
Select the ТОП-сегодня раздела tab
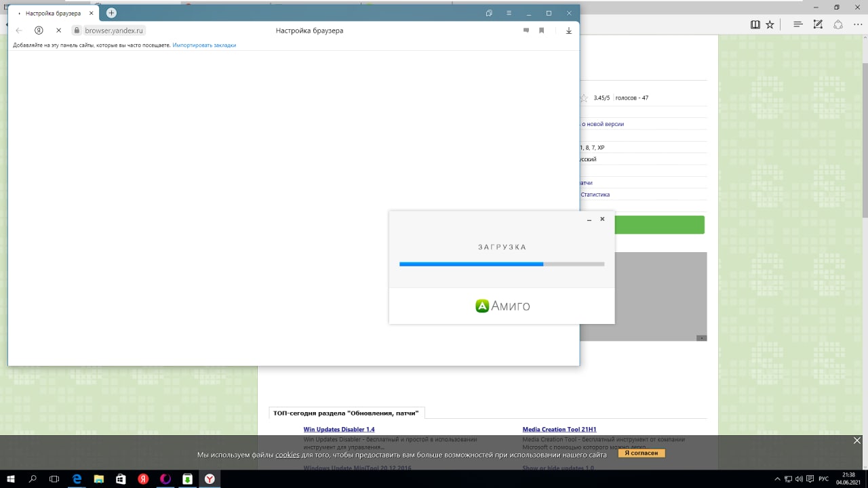click(346, 413)
